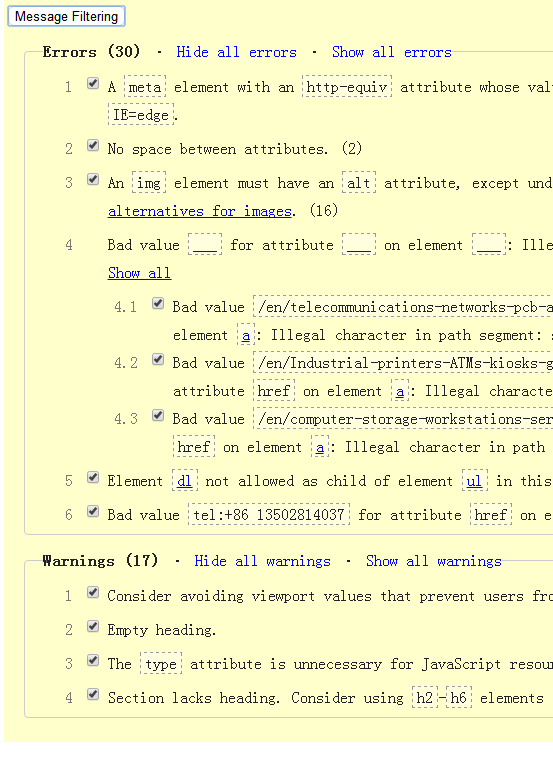The width and height of the screenshot is (553, 759).
Task: Click the /en/computer-storage-workstations path value
Action: [x=405, y=419]
